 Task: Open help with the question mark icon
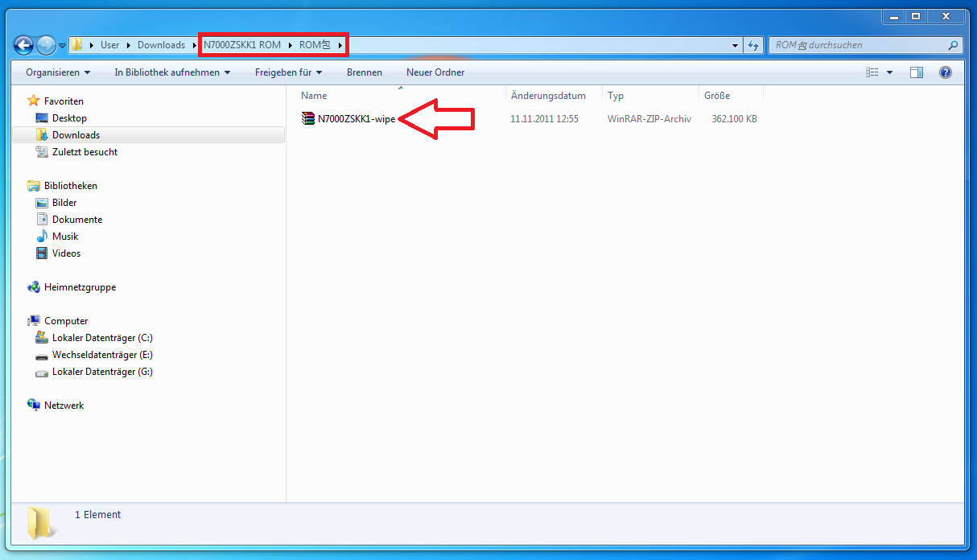(946, 72)
